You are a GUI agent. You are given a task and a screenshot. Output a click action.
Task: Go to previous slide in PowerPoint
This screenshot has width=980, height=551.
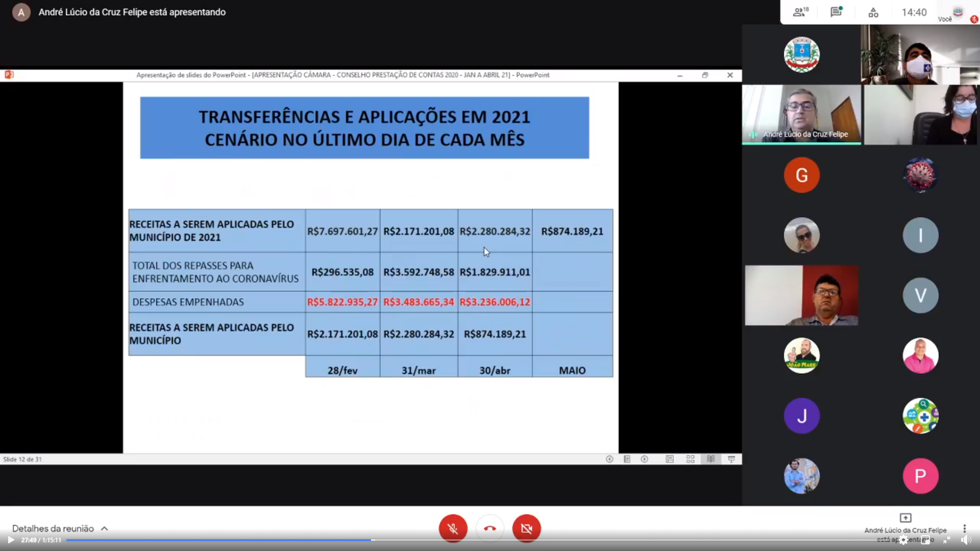coord(609,459)
